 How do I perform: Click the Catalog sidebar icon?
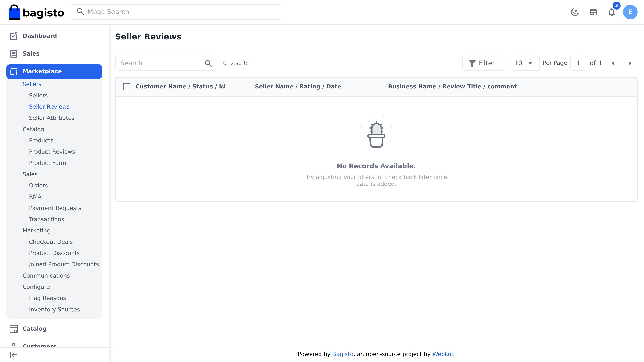14,329
